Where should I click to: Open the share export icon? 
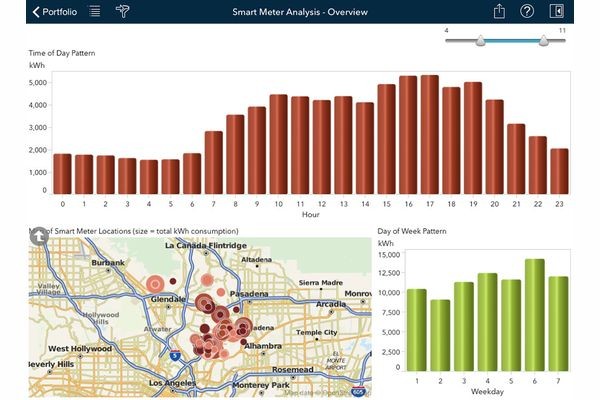[499, 12]
